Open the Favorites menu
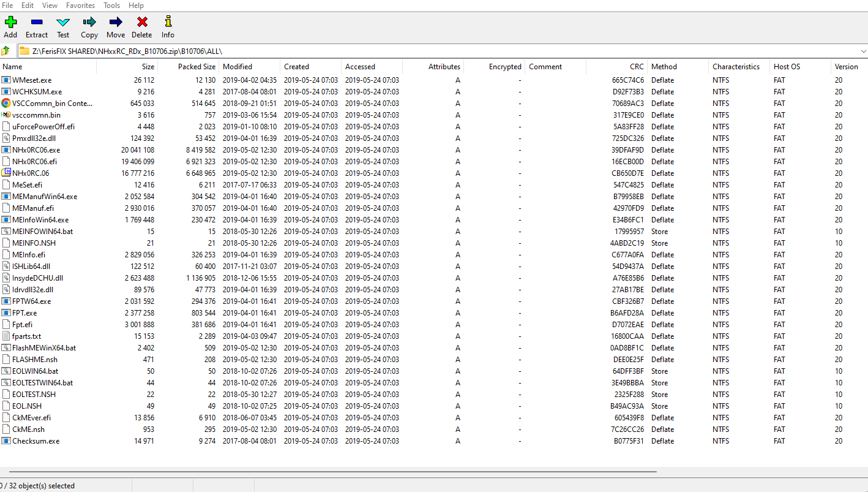 [x=80, y=6]
